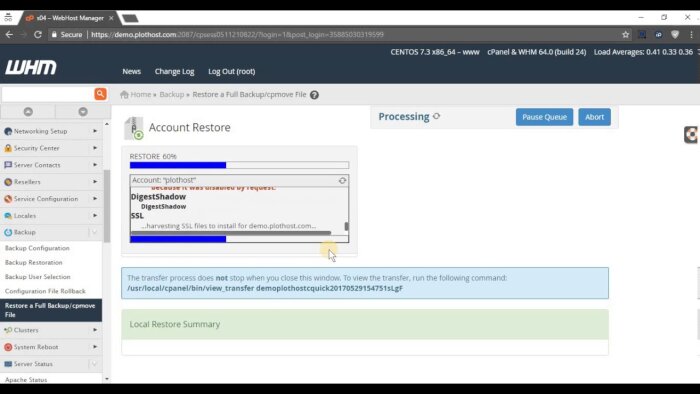Click the vertical scrollbar in log box
700x394 pixels.
tap(346, 226)
